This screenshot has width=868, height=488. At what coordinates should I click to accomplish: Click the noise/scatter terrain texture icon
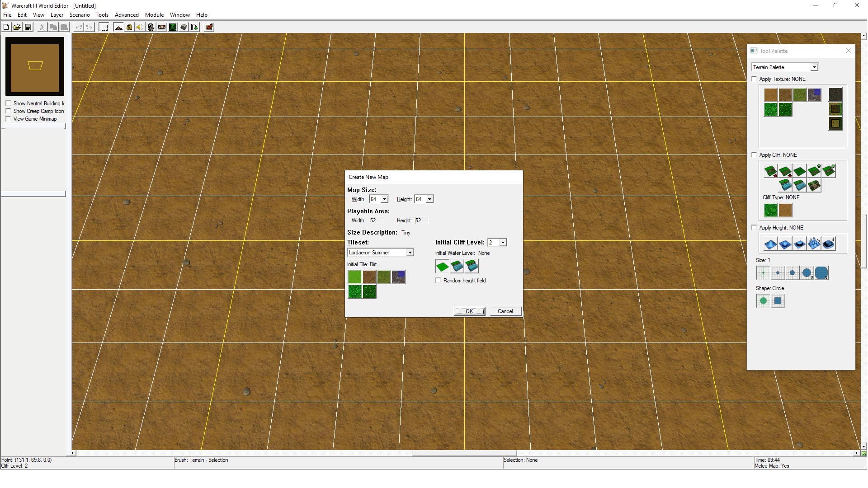pos(814,243)
